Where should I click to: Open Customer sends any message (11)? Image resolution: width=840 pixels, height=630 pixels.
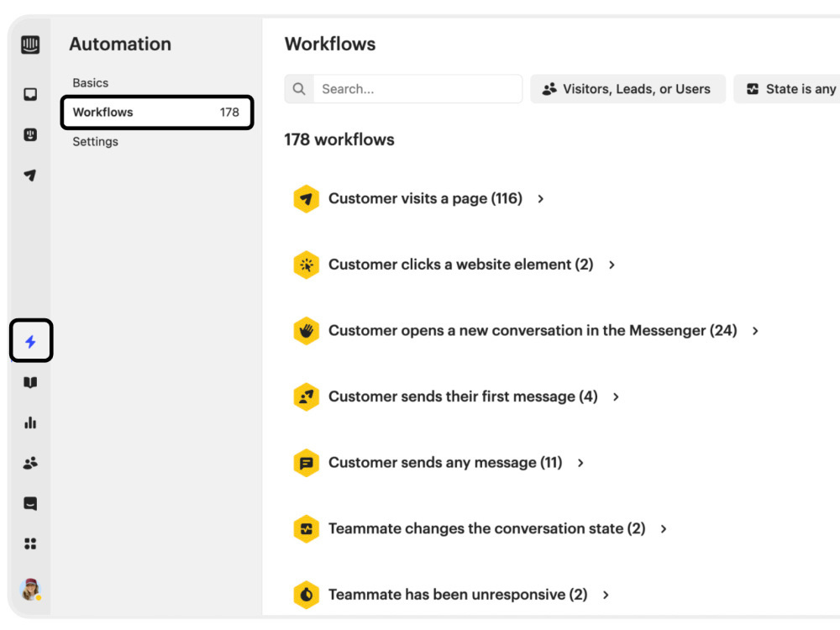[445, 462]
